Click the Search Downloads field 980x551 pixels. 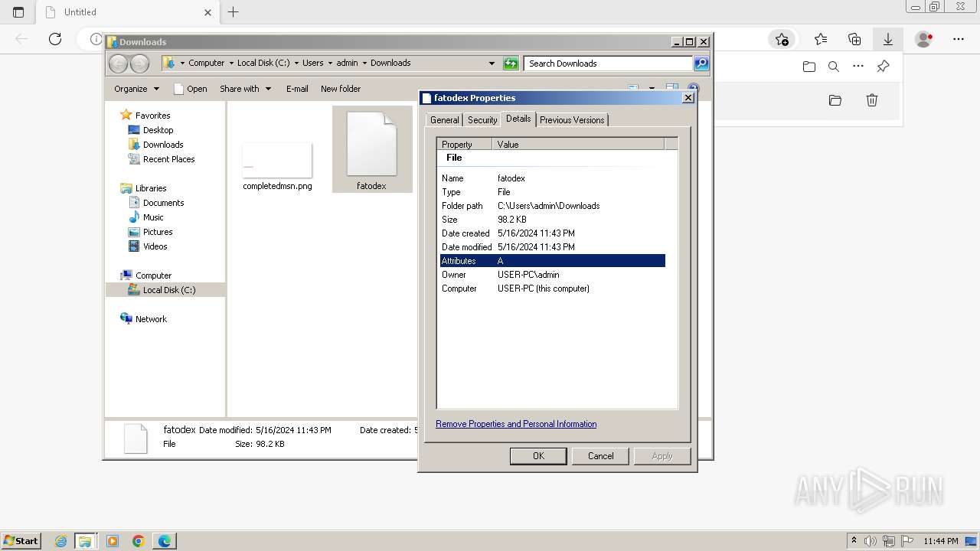pyautogui.click(x=609, y=64)
